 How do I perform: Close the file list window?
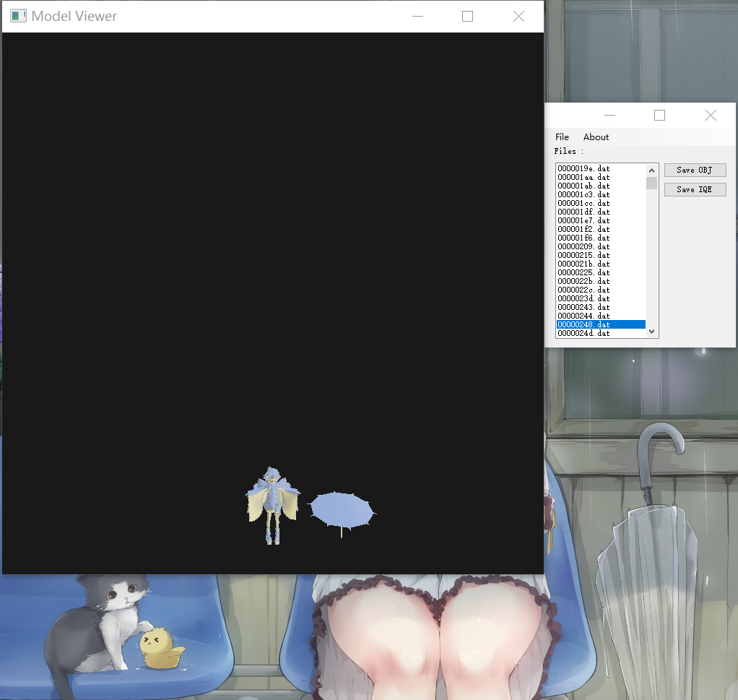tap(711, 116)
